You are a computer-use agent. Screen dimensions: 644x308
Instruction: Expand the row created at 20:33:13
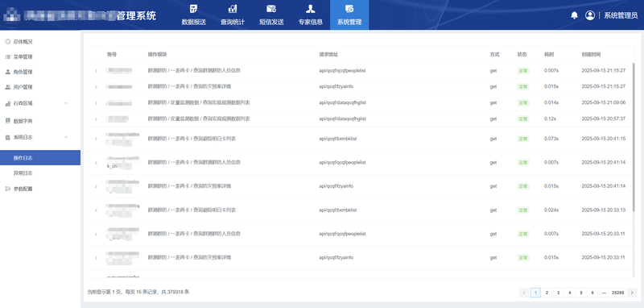[x=96, y=210]
